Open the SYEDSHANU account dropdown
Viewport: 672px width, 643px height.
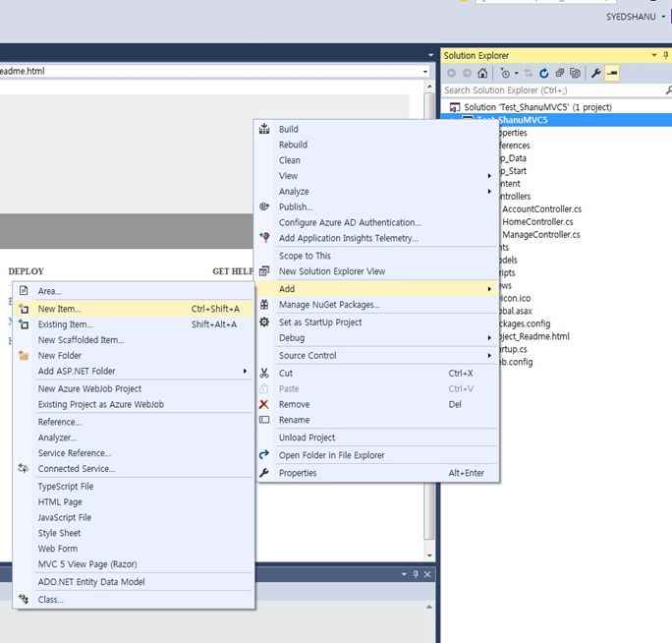pyautogui.click(x=663, y=17)
